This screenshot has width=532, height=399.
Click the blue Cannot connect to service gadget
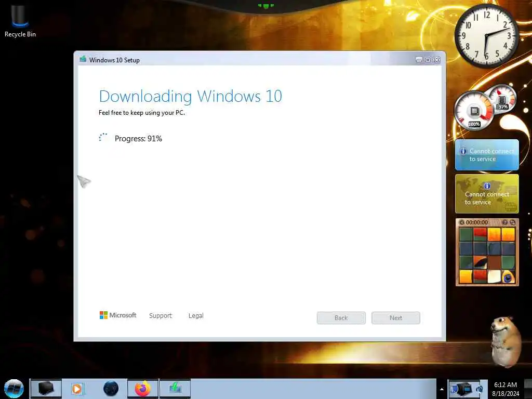[x=487, y=155]
